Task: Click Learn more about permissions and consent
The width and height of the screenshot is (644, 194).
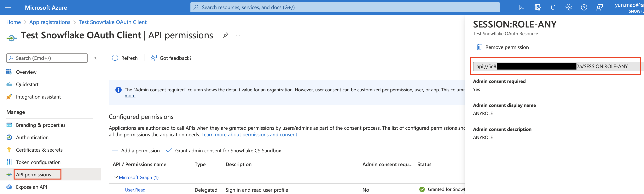Action: 249,134
